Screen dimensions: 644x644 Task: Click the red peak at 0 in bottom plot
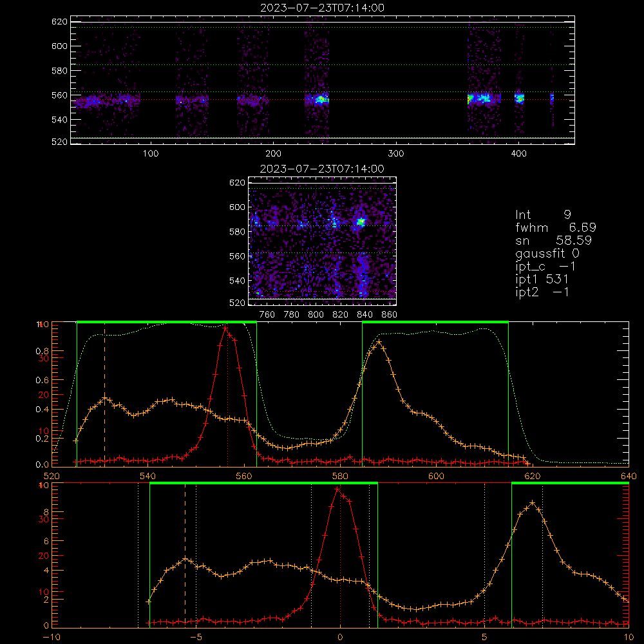pos(337,489)
